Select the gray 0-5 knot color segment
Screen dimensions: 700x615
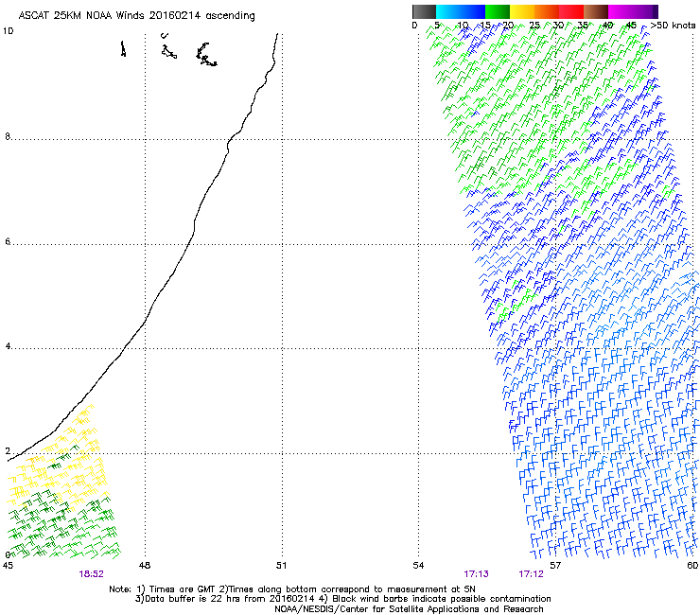pyautogui.click(x=424, y=11)
